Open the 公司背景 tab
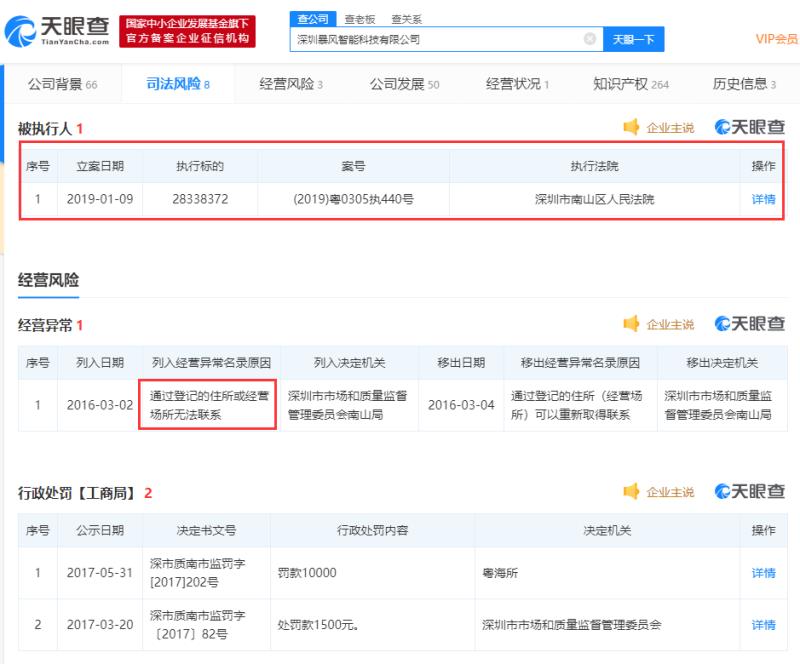The image size is (800, 664). [x=62, y=84]
